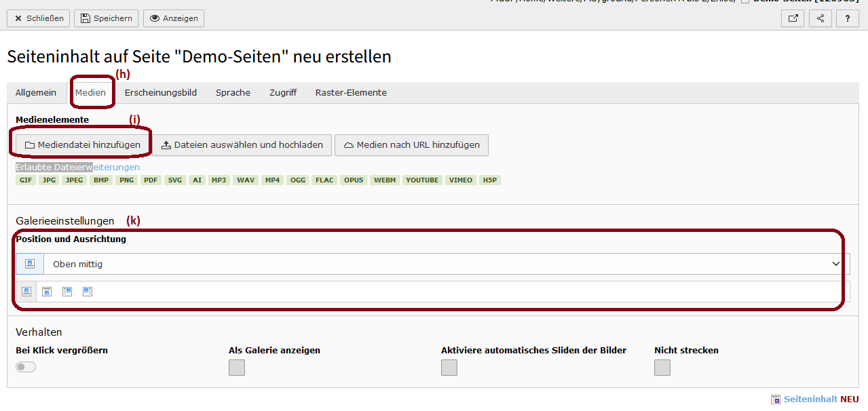The height and width of the screenshot is (411, 868).
Task: Toggle the "Bei Klick vergrößern" switch
Action: [x=26, y=367]
